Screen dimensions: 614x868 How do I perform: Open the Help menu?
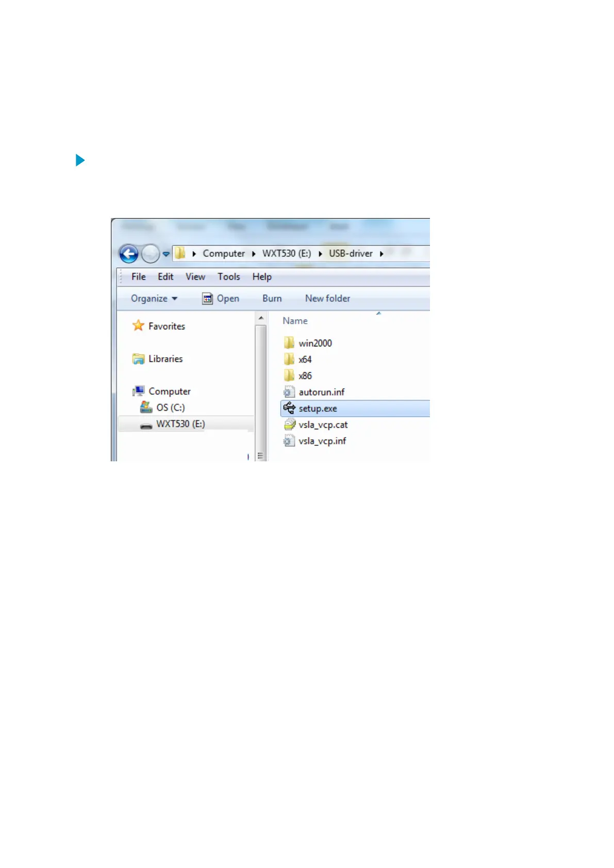(x=262, y=277)
